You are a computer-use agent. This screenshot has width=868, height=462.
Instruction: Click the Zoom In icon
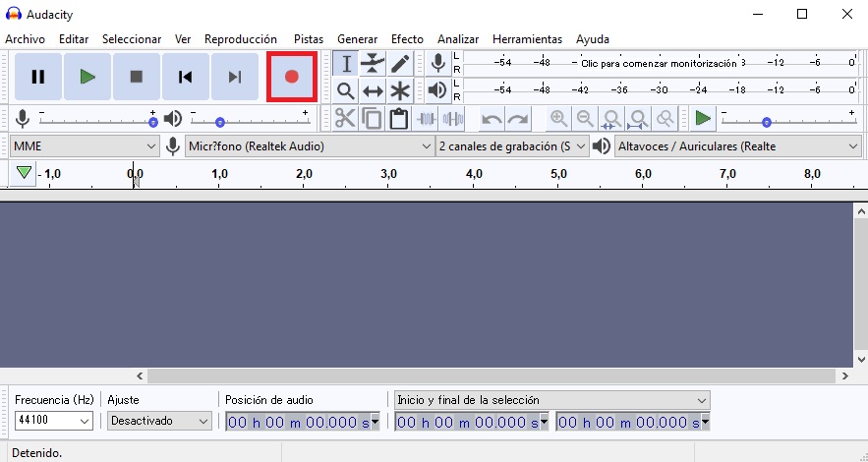coord(558,118)
